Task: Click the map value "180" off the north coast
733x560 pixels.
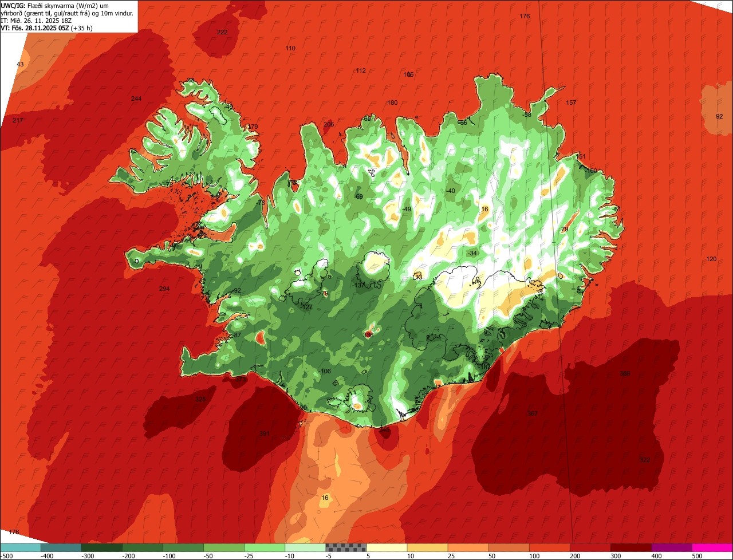Action: [392, 102]
